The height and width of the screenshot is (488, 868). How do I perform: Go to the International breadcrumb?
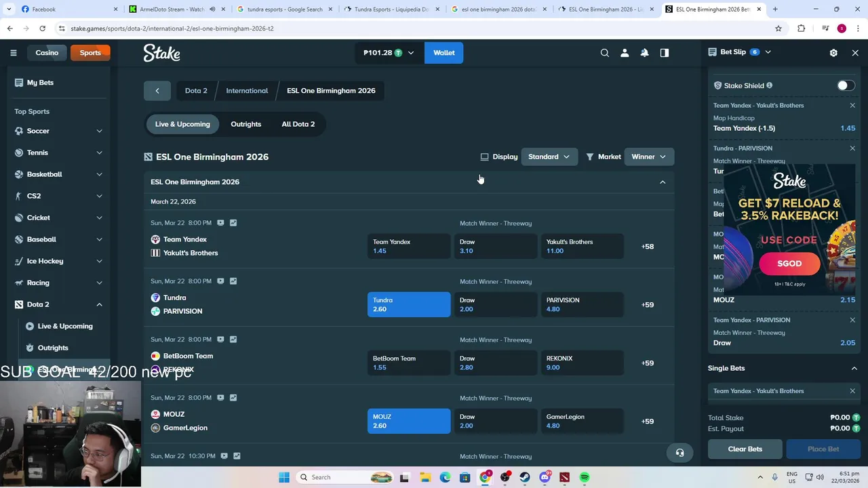(x=247, y=91)
